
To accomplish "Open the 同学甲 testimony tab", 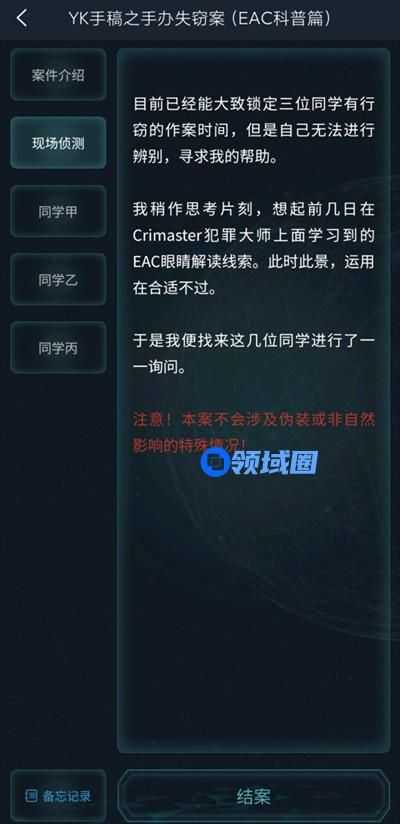I will point(58,211).
